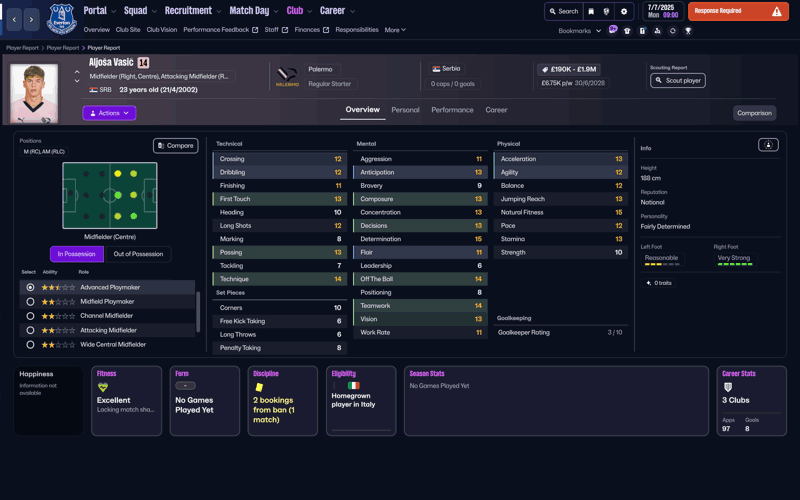Click the shirt icon in the shortcuts bar
800x500 pixels.
[x=627, y=31]
